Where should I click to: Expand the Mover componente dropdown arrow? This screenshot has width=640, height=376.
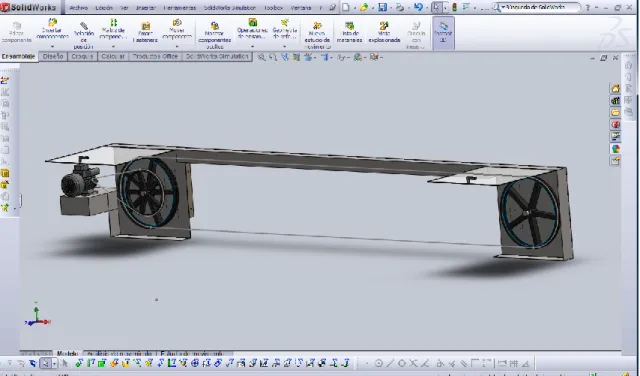tap(177, 47)
